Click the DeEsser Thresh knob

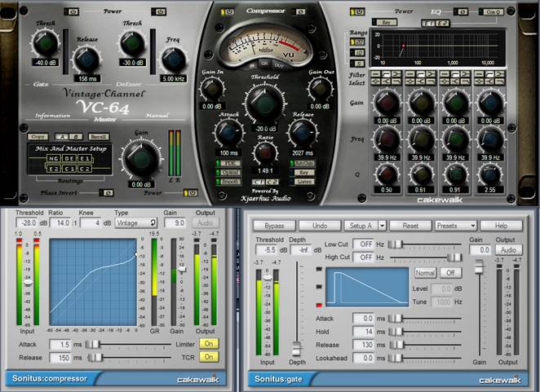click(x=132, y=44)
